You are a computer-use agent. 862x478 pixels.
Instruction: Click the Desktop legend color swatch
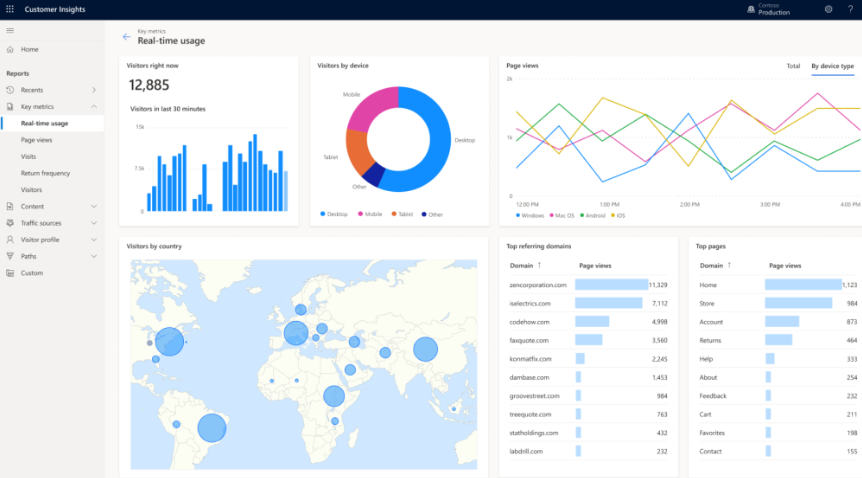pyautogui.click(x=322, y=214)
